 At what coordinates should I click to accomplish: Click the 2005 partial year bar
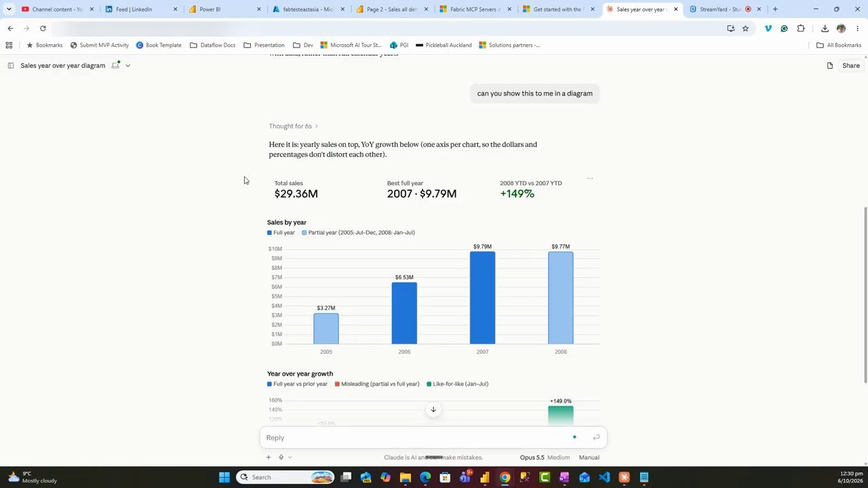(326, 328)
